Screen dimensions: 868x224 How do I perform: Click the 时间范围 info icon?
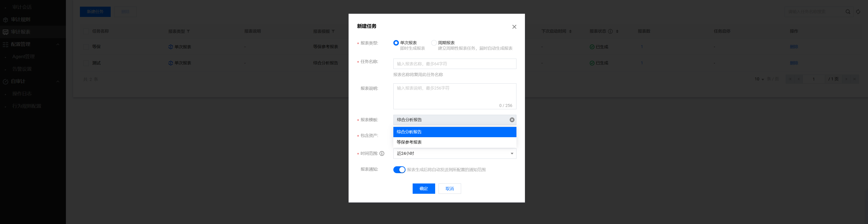382,154
